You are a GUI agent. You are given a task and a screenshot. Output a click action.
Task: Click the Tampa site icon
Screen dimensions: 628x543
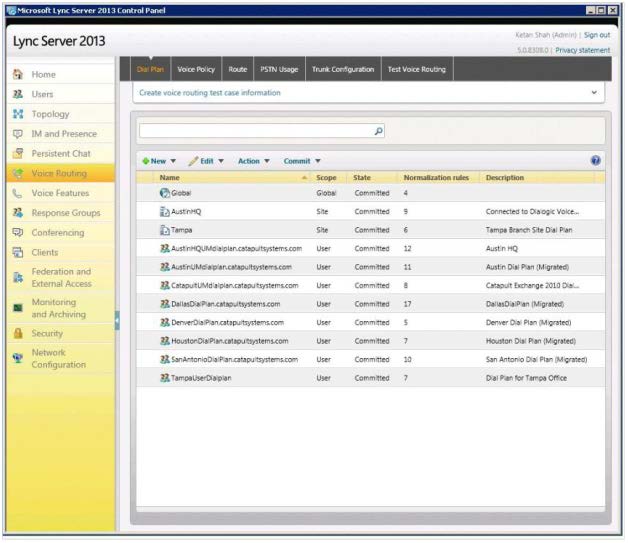coord(164,230)
